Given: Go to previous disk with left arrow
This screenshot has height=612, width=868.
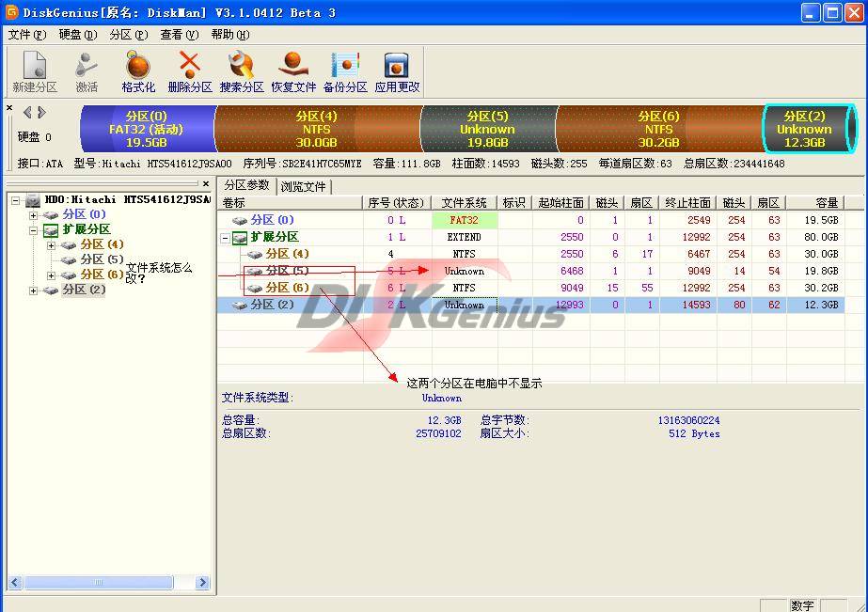Looking at the screenshot, I should [x=26, y=113].
